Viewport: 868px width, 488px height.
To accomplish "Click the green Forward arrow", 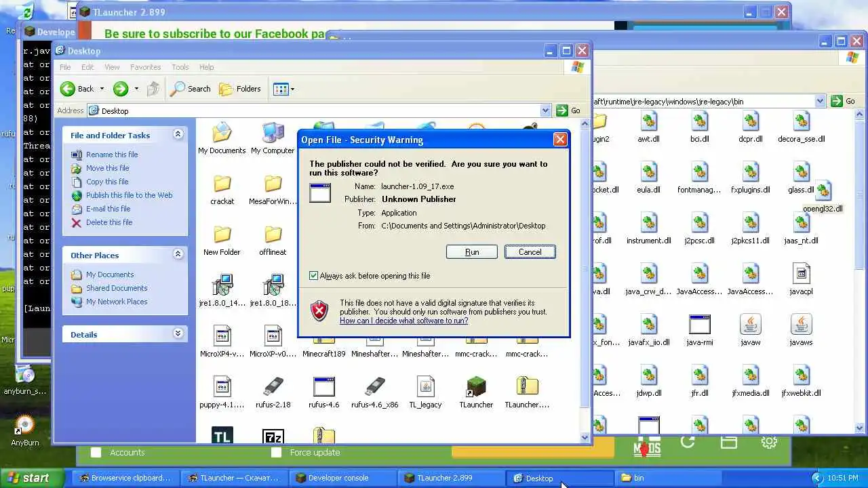I will coord(121,89).
